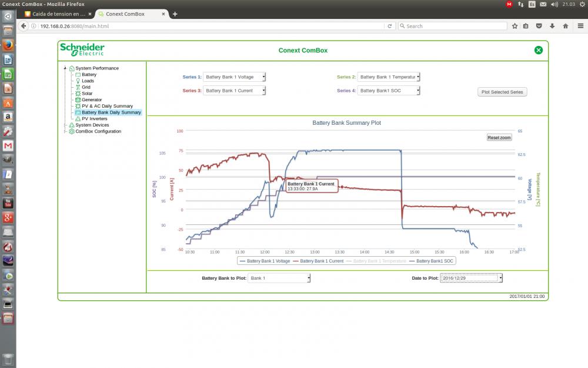Expand the ComBox Configuration tree node
This screenshot has height=368, width=588.
tap(65, 131)
